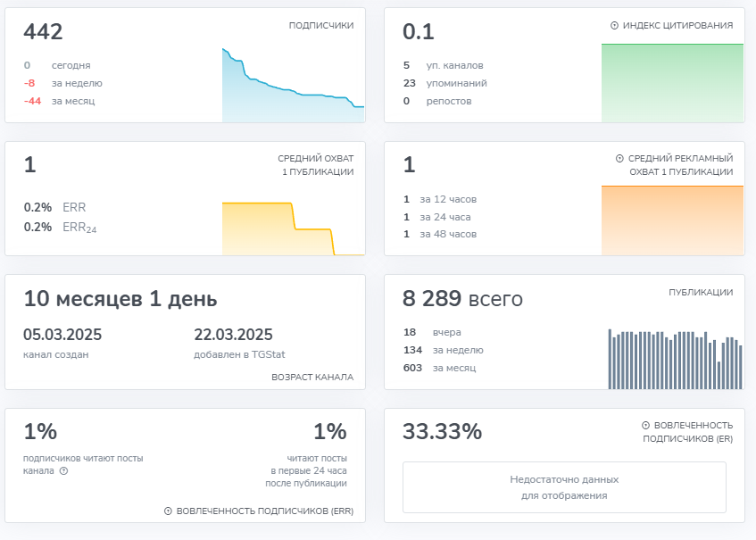Select the '23 упоминаний' mentions row

click(x=445, y=83)
